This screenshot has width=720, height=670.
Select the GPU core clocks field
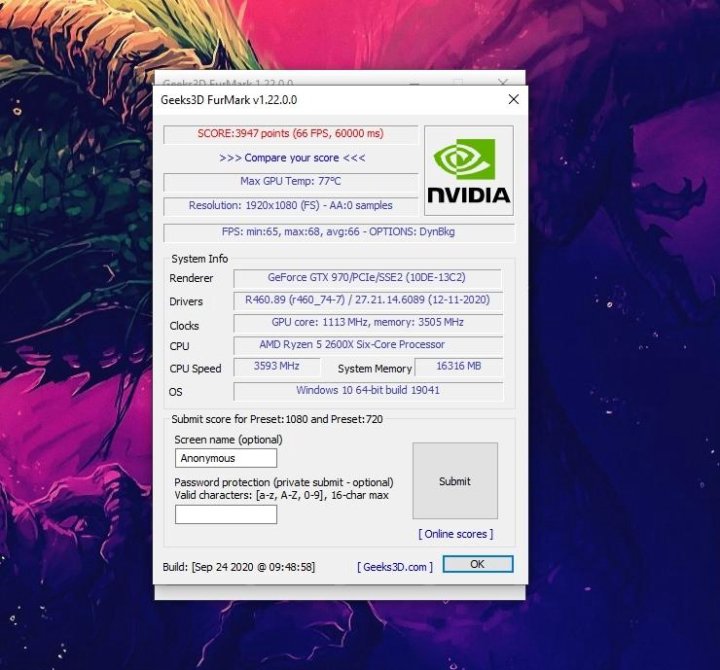coord(367,323)
